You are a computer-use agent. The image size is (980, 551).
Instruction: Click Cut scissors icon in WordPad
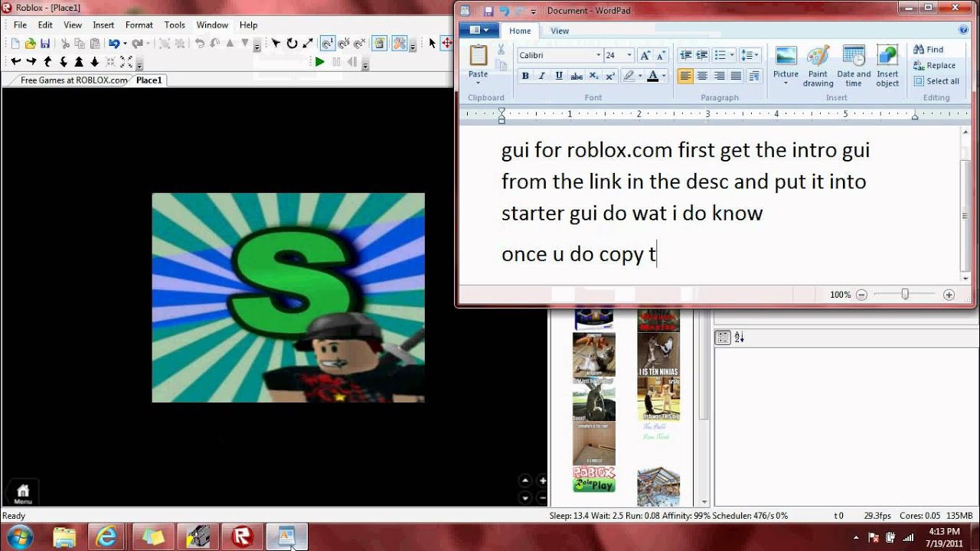coord(501,50)
